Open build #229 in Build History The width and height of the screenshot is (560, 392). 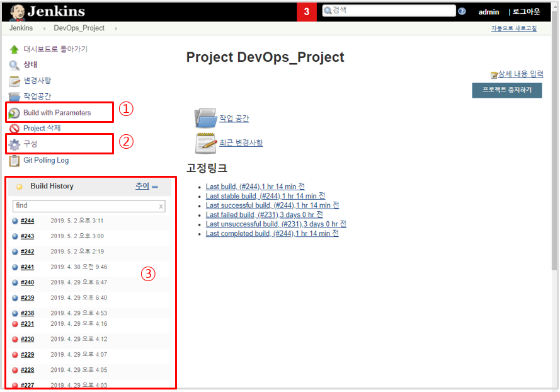pyautogui.click(x=28, y=355)
